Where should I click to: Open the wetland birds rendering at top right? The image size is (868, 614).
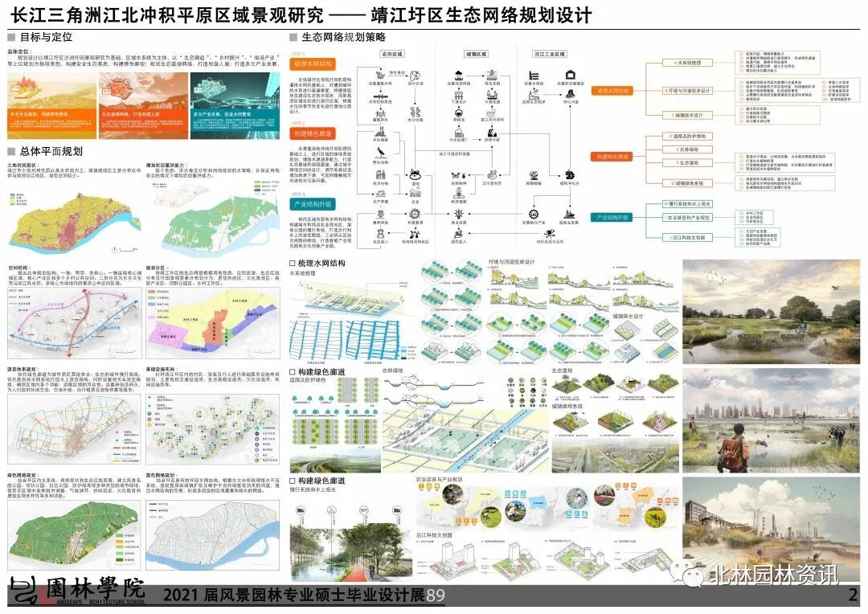(771, 311)
